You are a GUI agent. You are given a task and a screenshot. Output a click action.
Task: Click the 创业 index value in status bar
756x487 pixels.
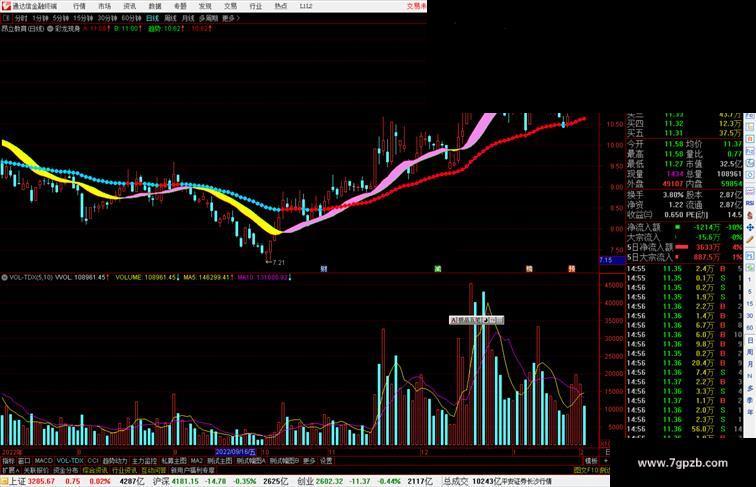tap(329, 481)
